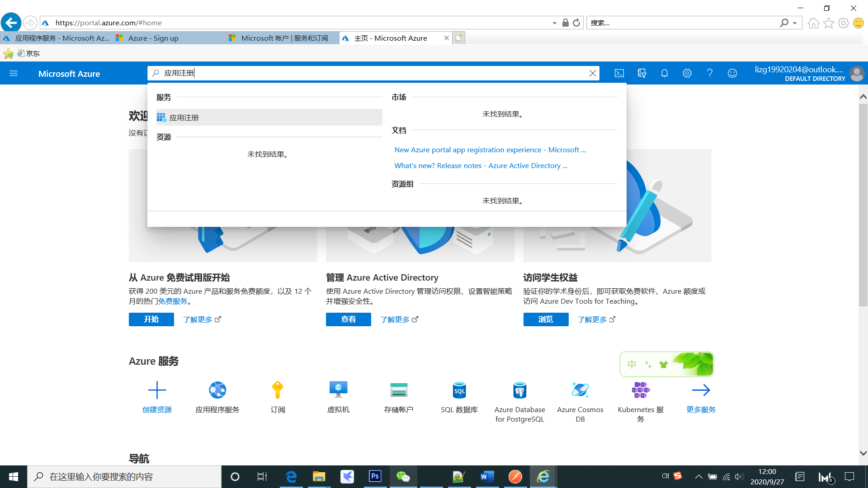The width and height of the screenshot is (868, 488).
Task: Click the help question mark icon
Action: (x=709, y=73)
